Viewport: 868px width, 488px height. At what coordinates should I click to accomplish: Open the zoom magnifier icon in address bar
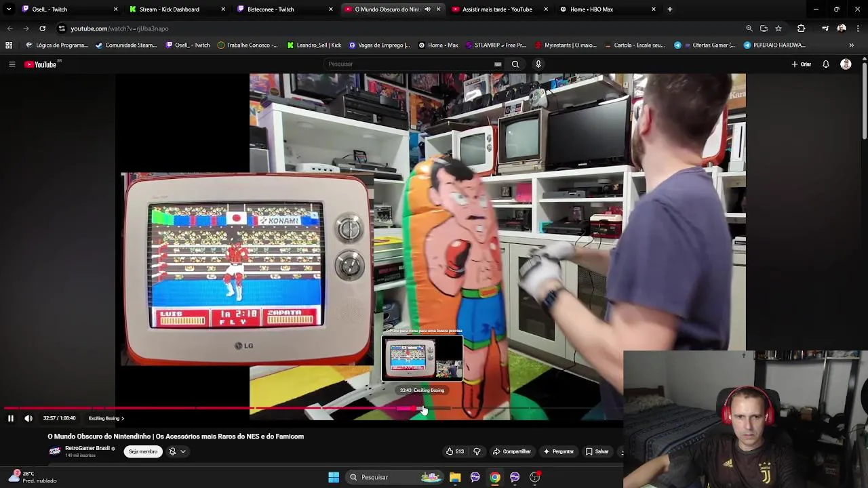749,28
